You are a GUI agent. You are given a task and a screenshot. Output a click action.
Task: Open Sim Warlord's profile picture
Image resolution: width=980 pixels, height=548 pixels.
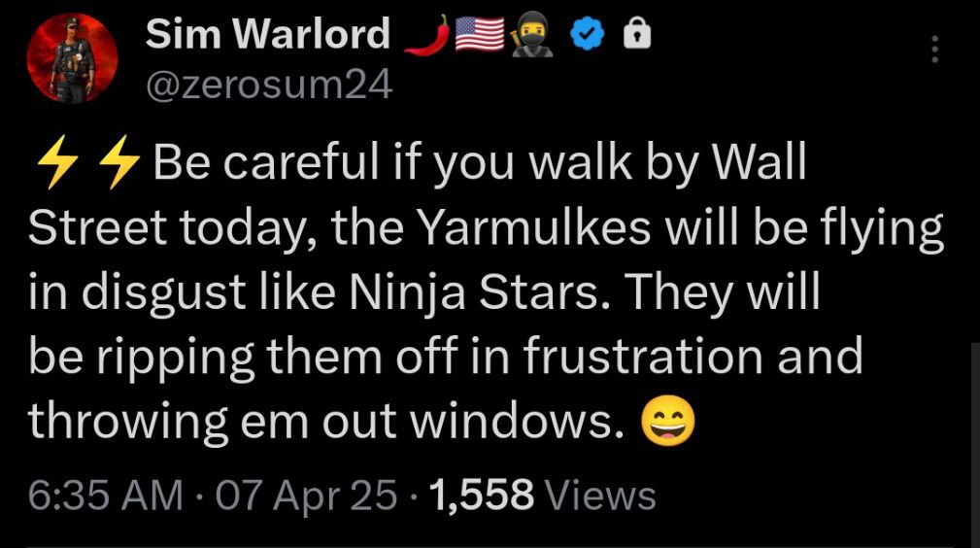point(72,58)
